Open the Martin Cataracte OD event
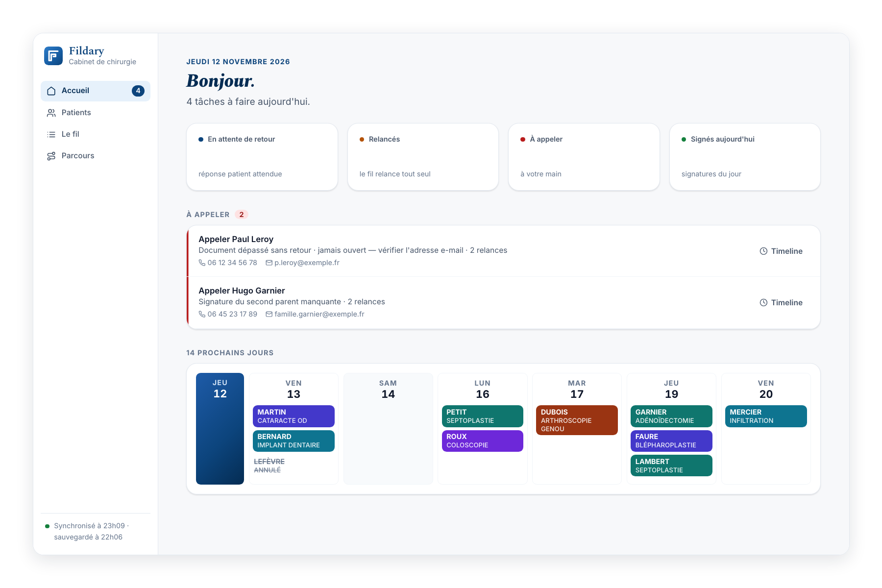 pyautogui.click(x=294, y=416)
